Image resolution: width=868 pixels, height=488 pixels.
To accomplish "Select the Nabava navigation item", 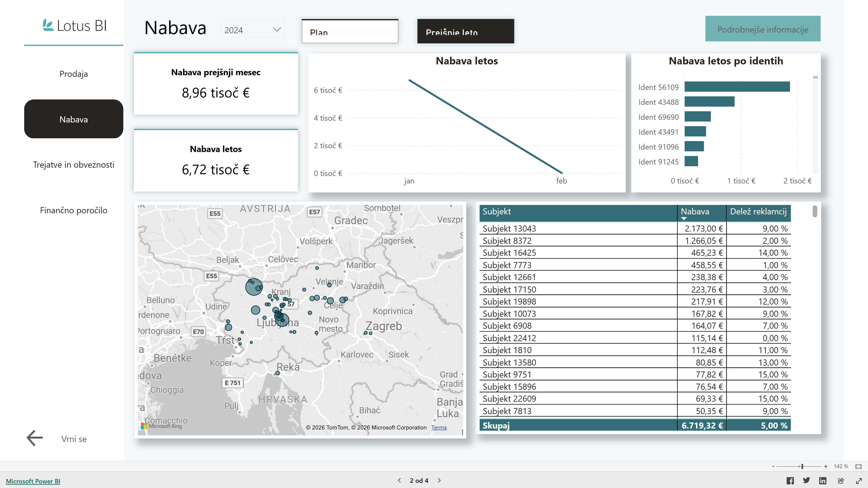I will point(73,119).
